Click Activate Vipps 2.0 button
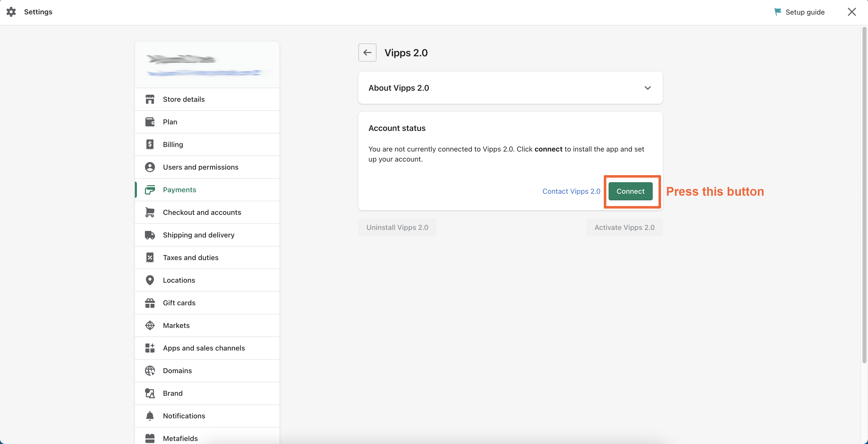The width and height of the screenshot is (868, 444). (624, 228)
